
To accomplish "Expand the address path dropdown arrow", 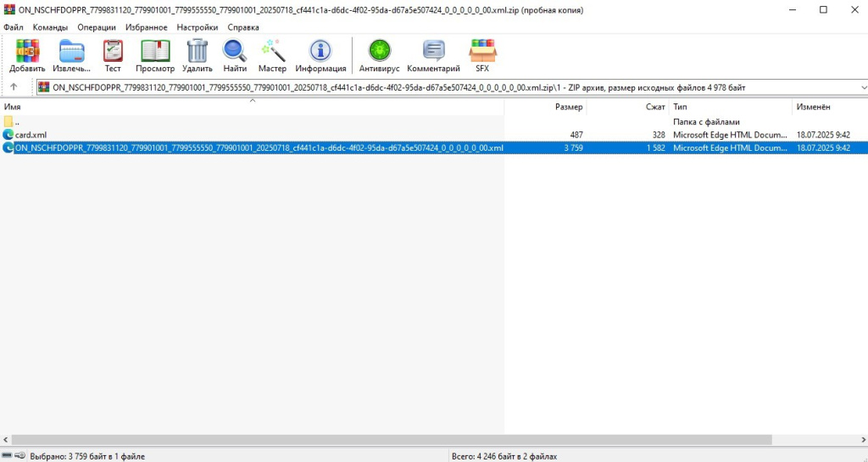I will (863, 87).
